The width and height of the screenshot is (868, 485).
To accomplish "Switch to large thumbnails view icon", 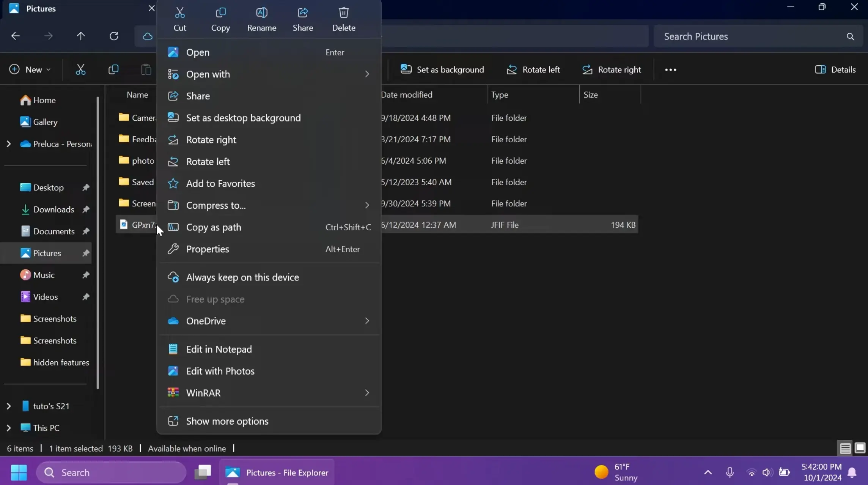I will tap(860, 448).
